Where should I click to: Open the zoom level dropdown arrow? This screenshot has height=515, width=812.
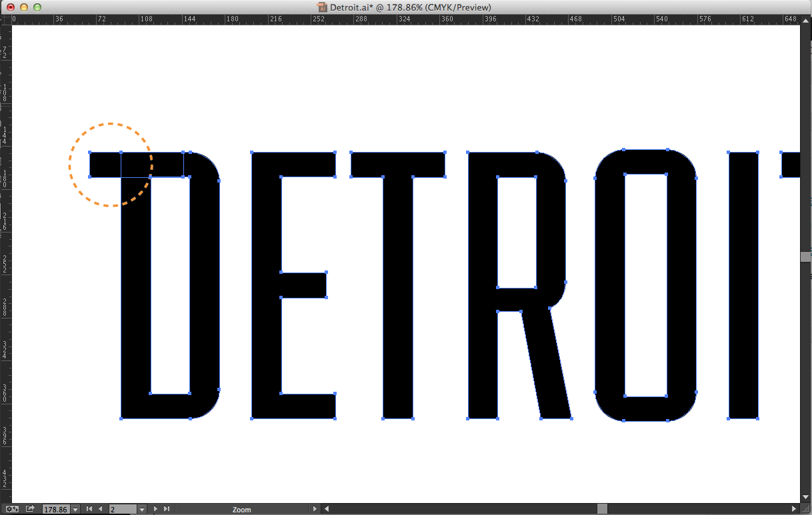[x=75, y=510]
